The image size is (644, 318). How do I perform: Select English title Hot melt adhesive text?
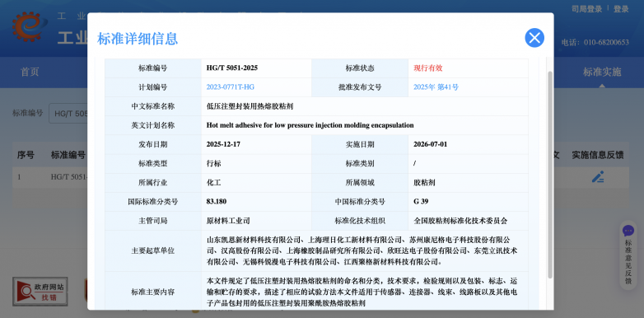pos(310,125)
